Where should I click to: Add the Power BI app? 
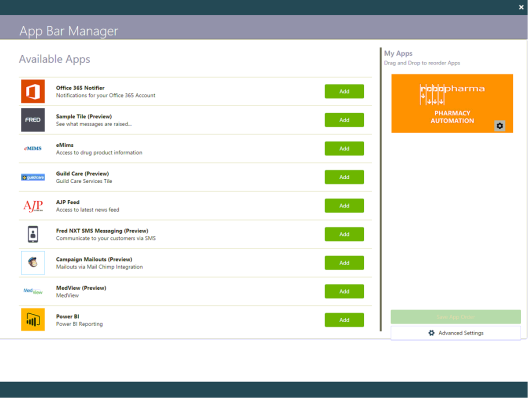[344, 320]
